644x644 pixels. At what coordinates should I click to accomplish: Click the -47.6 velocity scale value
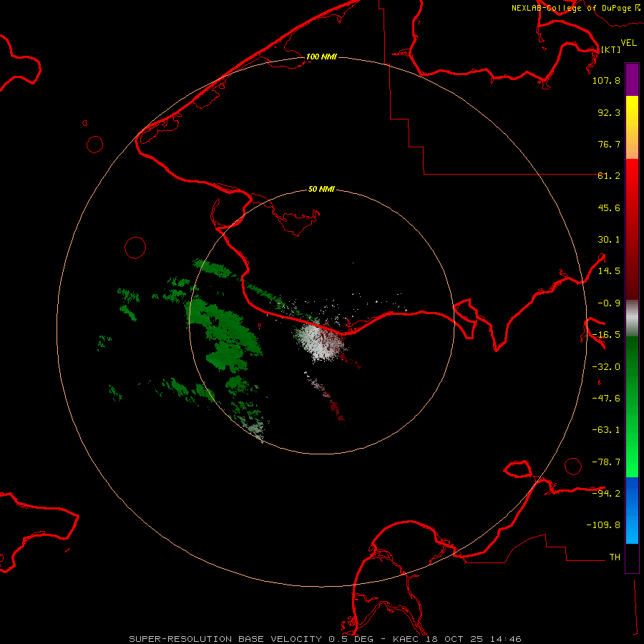[x=606, y=399]
